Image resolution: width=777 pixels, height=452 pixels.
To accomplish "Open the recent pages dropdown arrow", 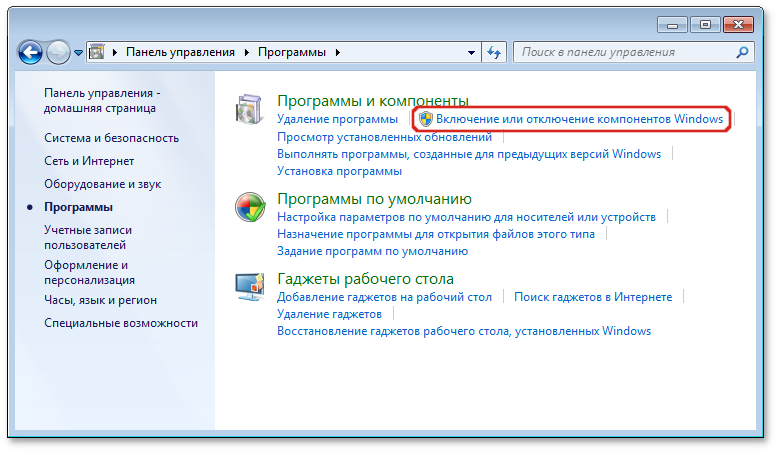I will click(x=78, y=53).
